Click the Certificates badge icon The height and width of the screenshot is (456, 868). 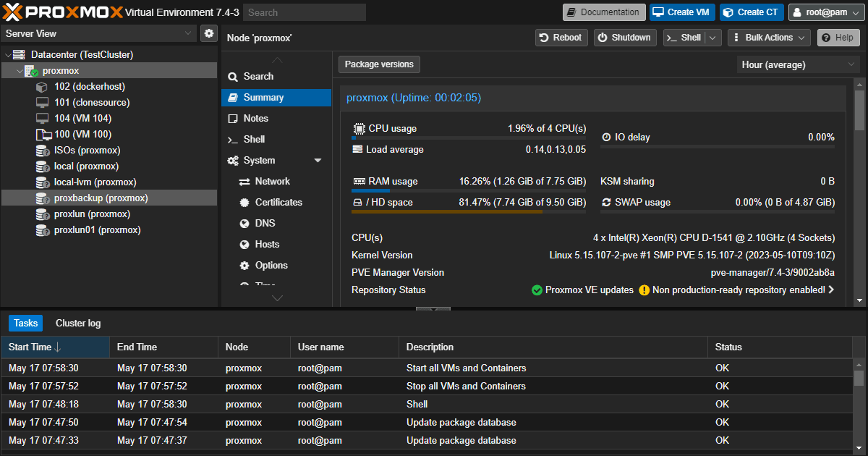tap(244, 203)
